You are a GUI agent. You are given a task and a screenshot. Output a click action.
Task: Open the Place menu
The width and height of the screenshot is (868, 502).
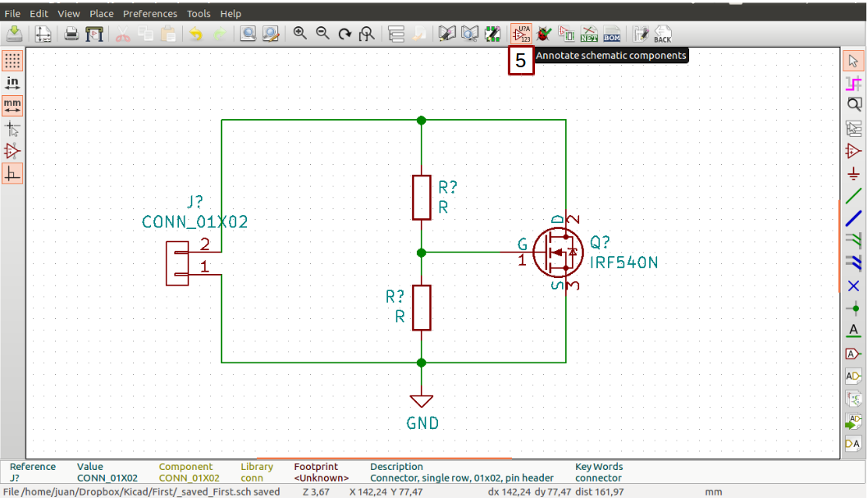click(x=101, y=13)
